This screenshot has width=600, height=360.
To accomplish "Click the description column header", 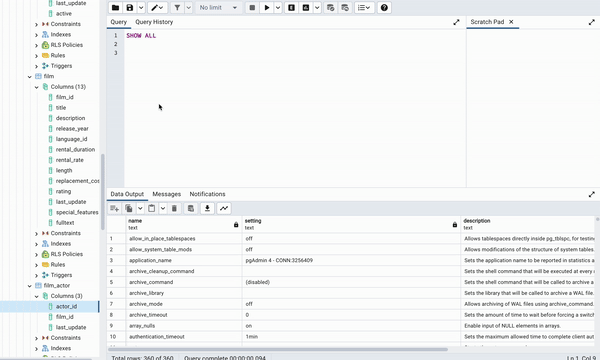I will click(x=528, y=224).
